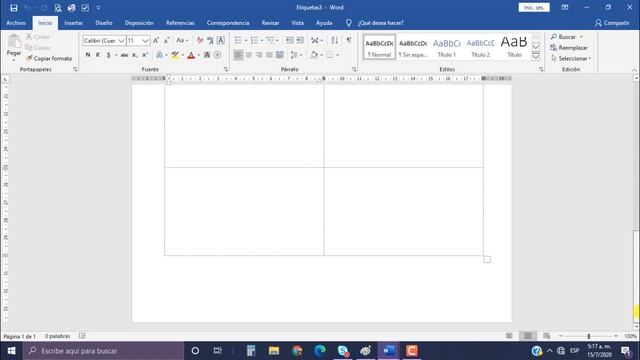This screenshot has height=360, width=640.
Task: Sort text with the A-Z icon
Action: (335, 40)
